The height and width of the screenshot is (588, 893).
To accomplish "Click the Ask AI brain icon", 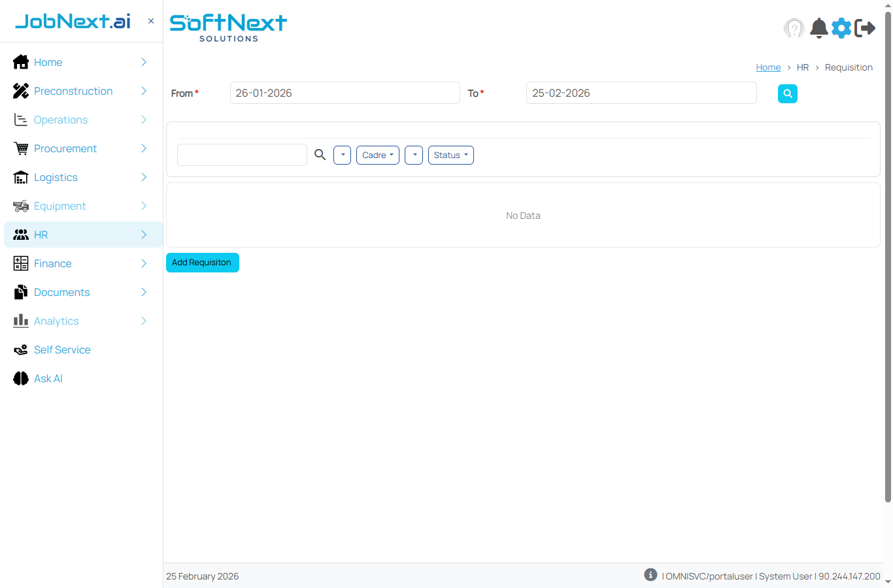I will (x=20, y=378).
